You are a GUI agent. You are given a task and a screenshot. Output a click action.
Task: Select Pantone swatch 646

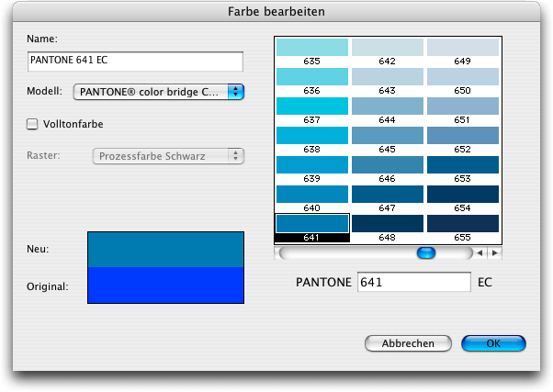pos(388,164)
